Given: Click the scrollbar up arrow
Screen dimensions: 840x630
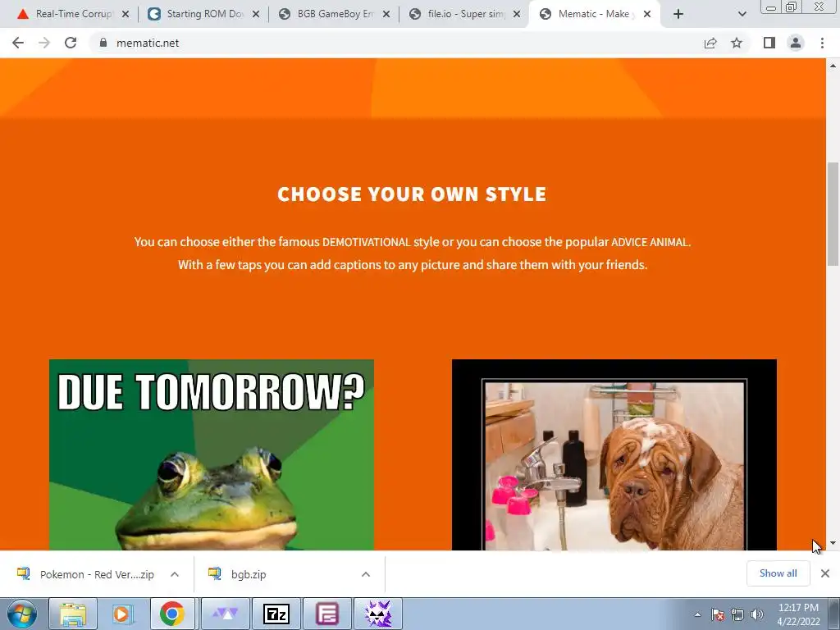Looking at the screenshot, I should [833, 66].
